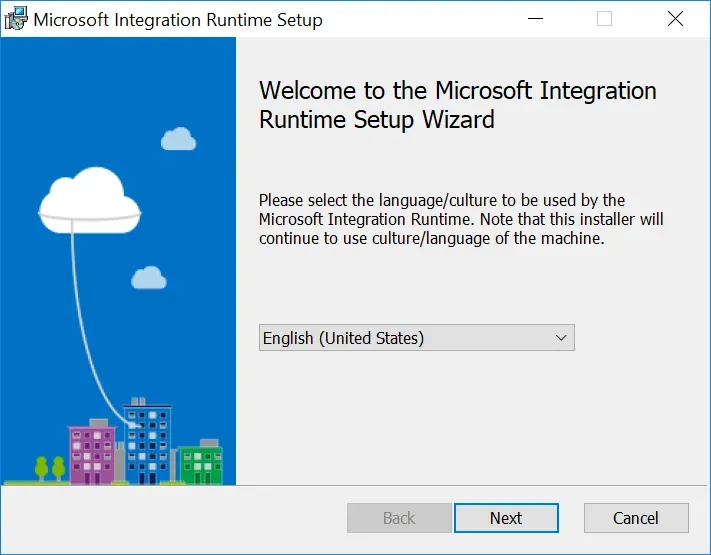Select the English (United States) combo box
711x555 pixels.
coord(405,338)
